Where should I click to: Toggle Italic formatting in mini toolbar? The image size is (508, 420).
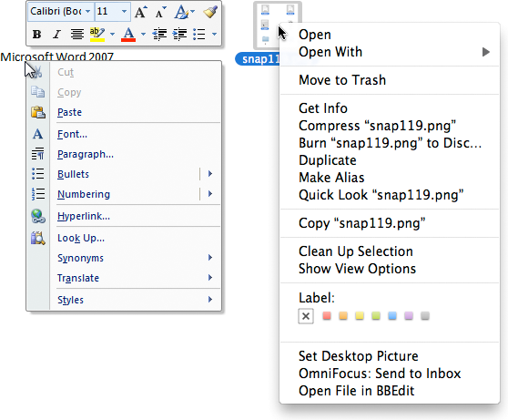point(57,34)
